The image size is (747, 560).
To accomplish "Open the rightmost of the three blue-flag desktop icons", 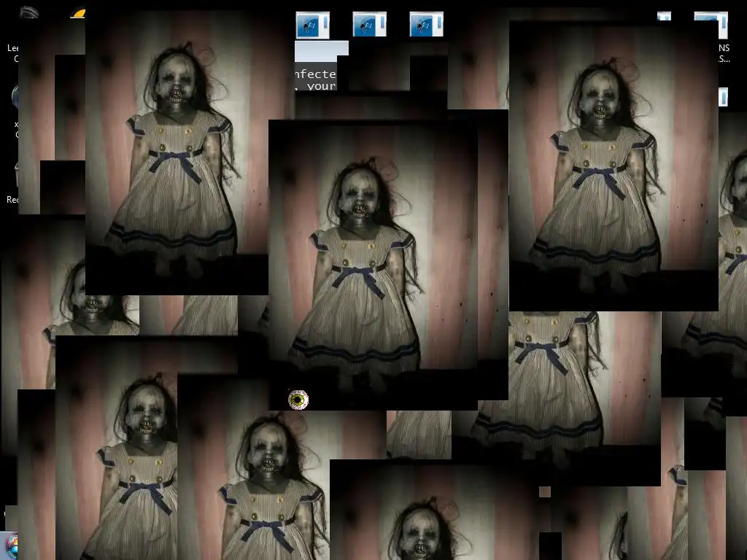I will [426, 25].
